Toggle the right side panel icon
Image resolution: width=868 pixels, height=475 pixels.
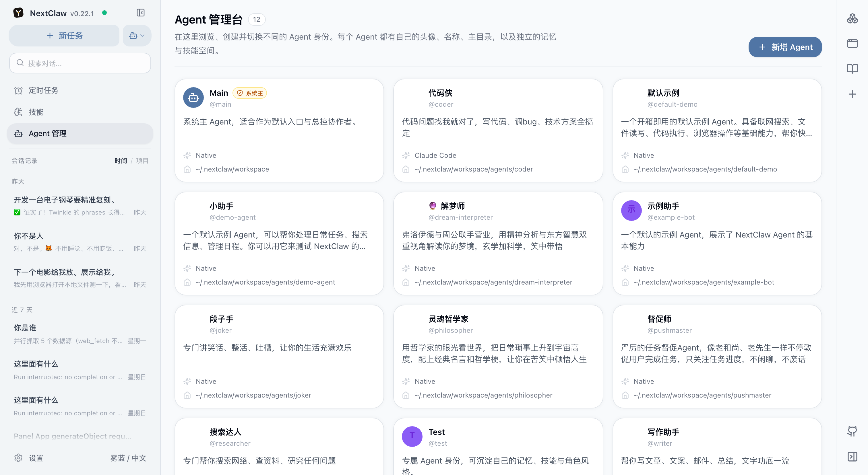[852, 456]
